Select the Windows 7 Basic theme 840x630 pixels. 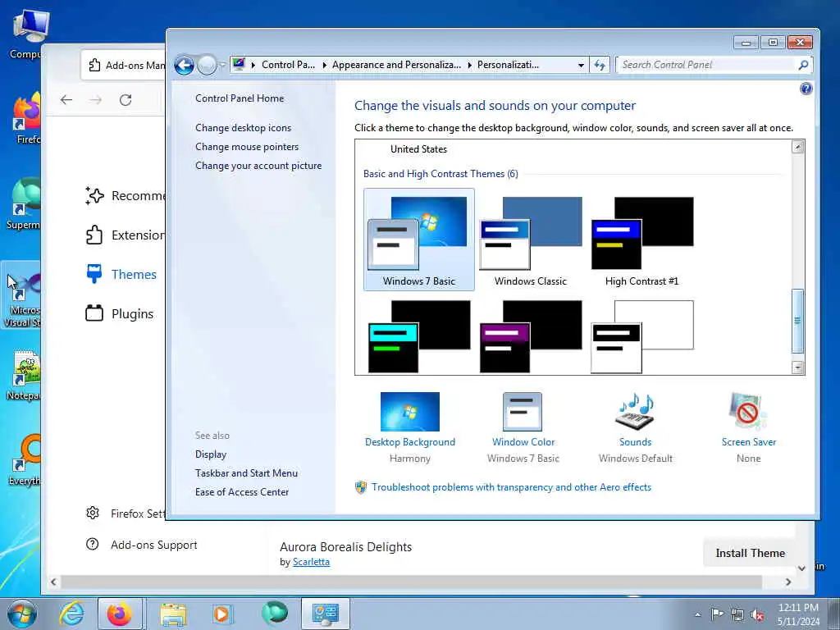click(x=419, y=240)
